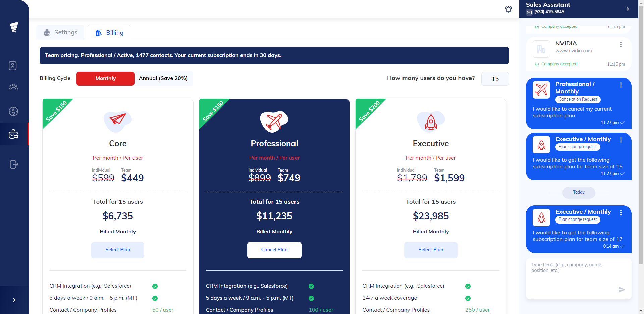Click the email envelope icon next to phone number

[x=529, y=12]
